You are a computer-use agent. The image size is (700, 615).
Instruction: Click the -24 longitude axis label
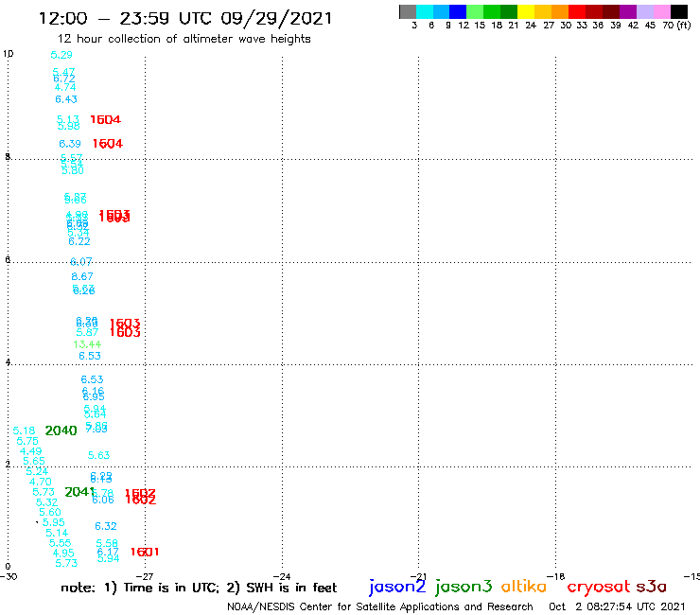[282, 576]
